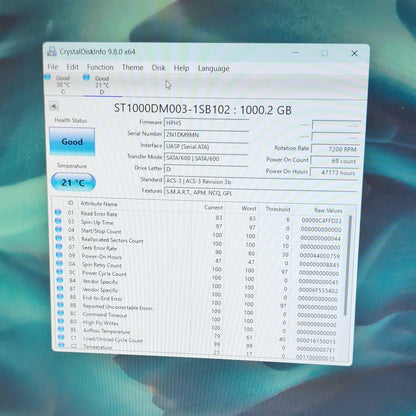Image resolution: width=416 pixels, height=416 pixels.
Task: Maximize the CrystalDiskInfo window
Action: click(x=324, y=53)
